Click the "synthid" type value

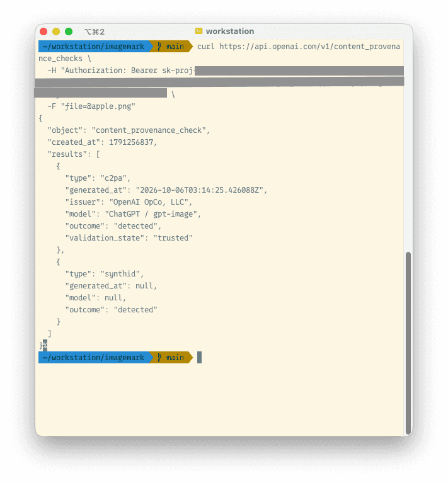click(120, 274)
